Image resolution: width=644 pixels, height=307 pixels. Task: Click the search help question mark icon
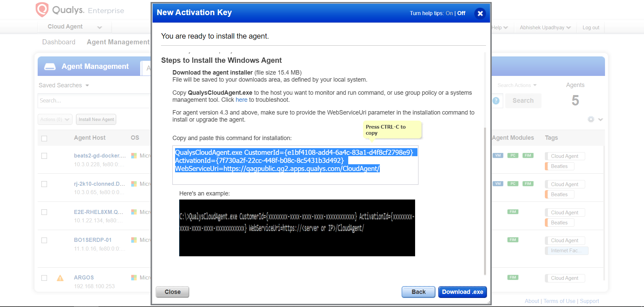[496, 101]
